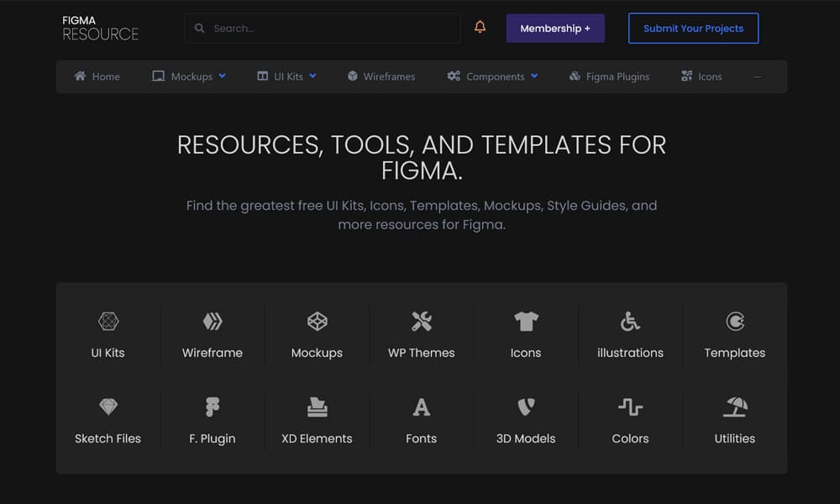Select the Fonts letter A icon
840x504 pixels.
click(x=422, y=407)
